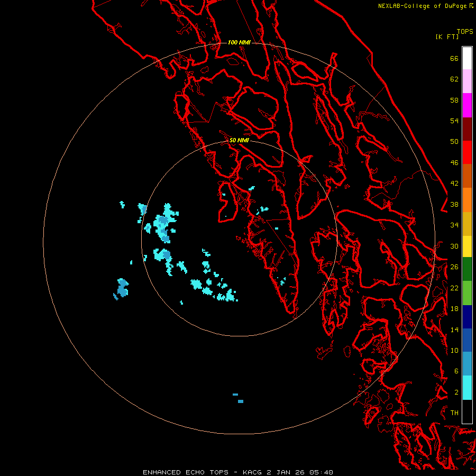Click the "KACG" station identifier in the caption
This screenshot has height=476, width=476.
point(253,472)
